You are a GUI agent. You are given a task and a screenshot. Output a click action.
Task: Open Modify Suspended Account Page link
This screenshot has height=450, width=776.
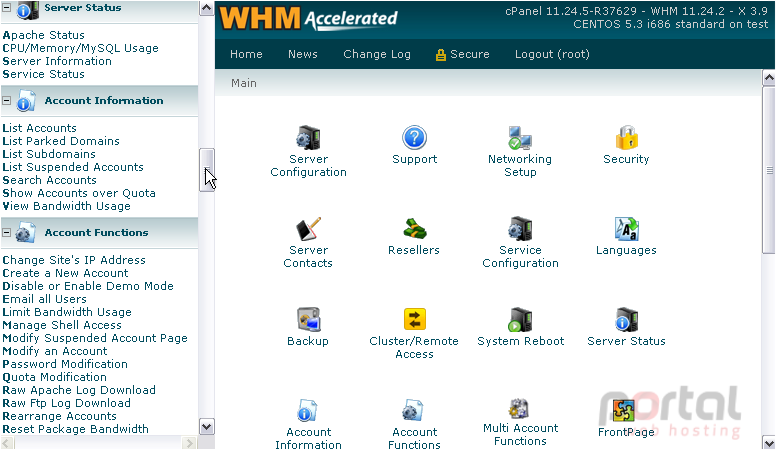tap(95, 338)
